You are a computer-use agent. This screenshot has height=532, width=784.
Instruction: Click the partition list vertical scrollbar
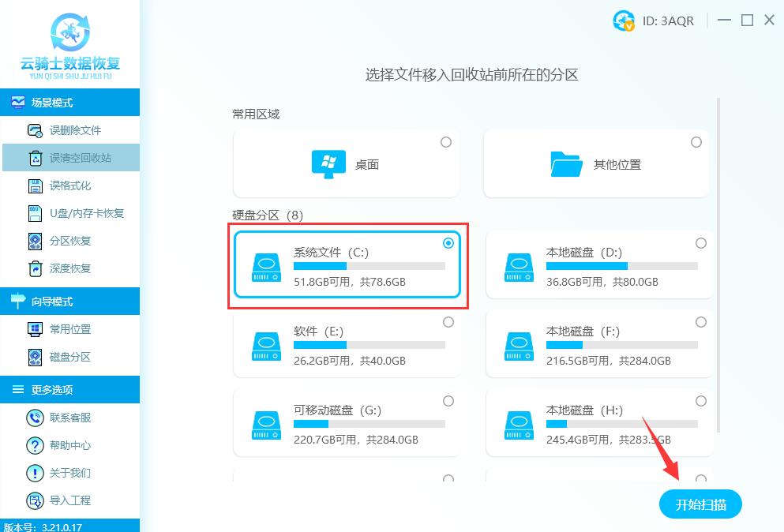718,265
